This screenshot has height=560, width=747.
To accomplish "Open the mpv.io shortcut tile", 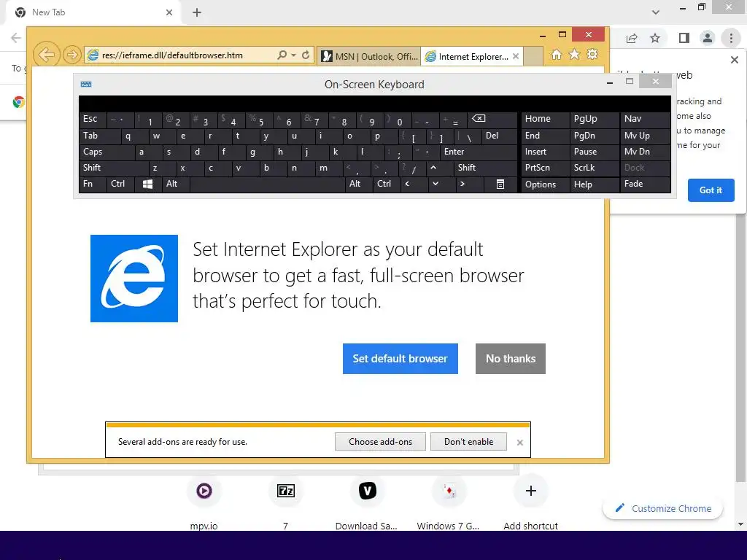I will click(x=204, y=491).
